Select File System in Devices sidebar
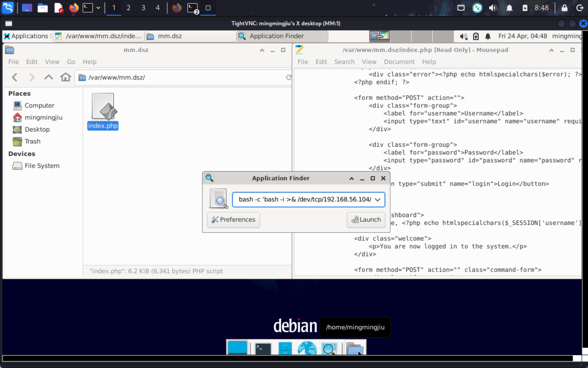This screenshot has width=588, height=368. [x=42, y=166]
